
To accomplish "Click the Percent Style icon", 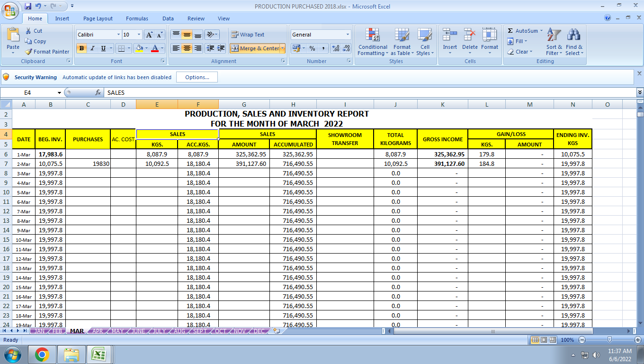I will [x=312, y=48].
